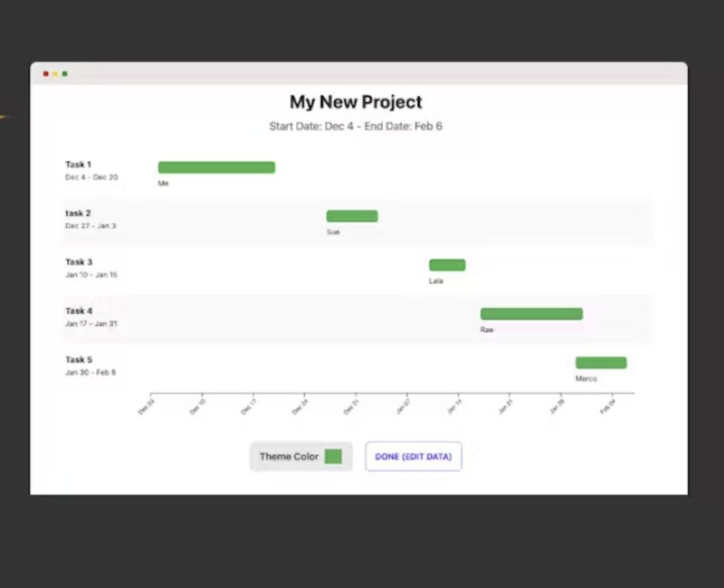The width and height of the screenshot is (724, 588).
Task: Click the green window maximize dot
Action: coord(65,73)
